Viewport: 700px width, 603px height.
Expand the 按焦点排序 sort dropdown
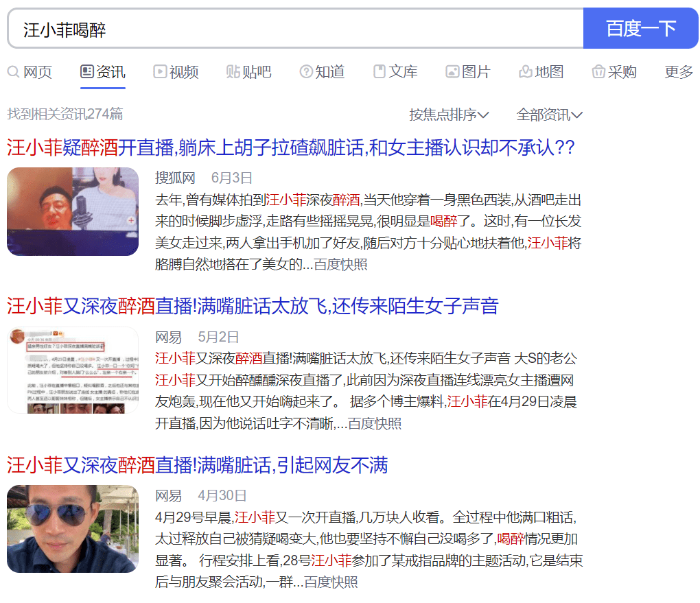pos(449,115)
